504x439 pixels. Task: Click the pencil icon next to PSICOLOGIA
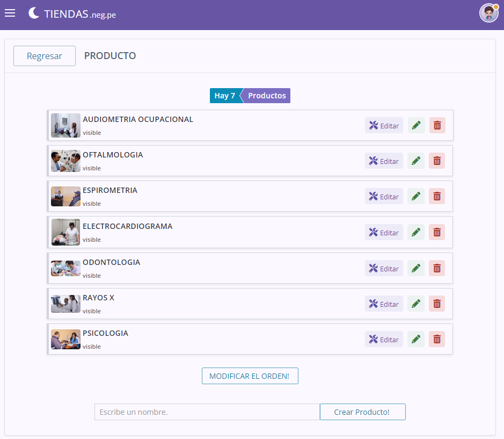[416, 340]
